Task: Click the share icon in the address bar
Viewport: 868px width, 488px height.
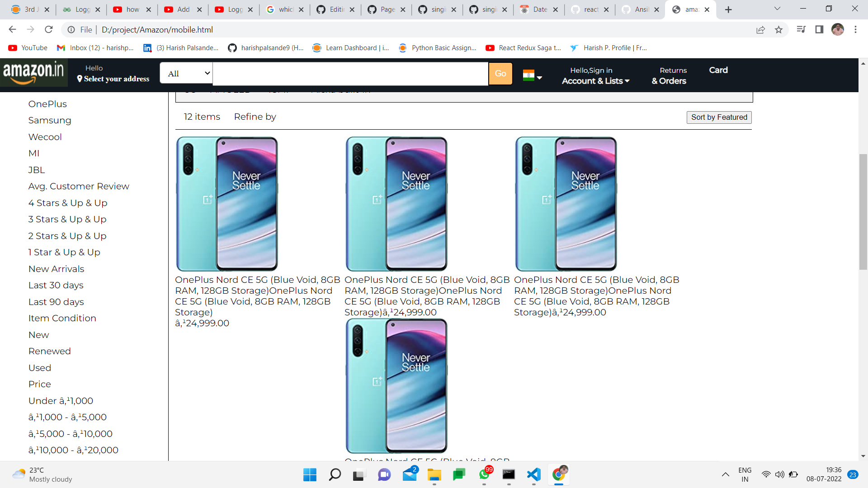Action: [x=761, y=29]
